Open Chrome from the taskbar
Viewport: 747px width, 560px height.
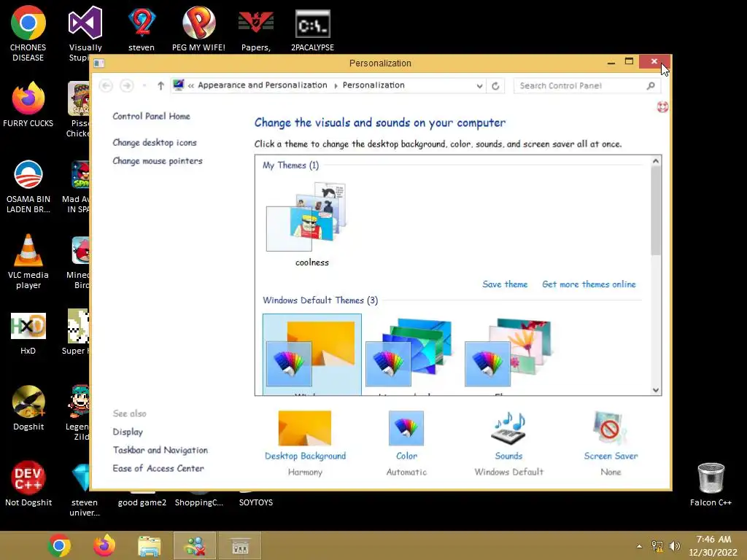pyautogui.click(x=59, y=545)
